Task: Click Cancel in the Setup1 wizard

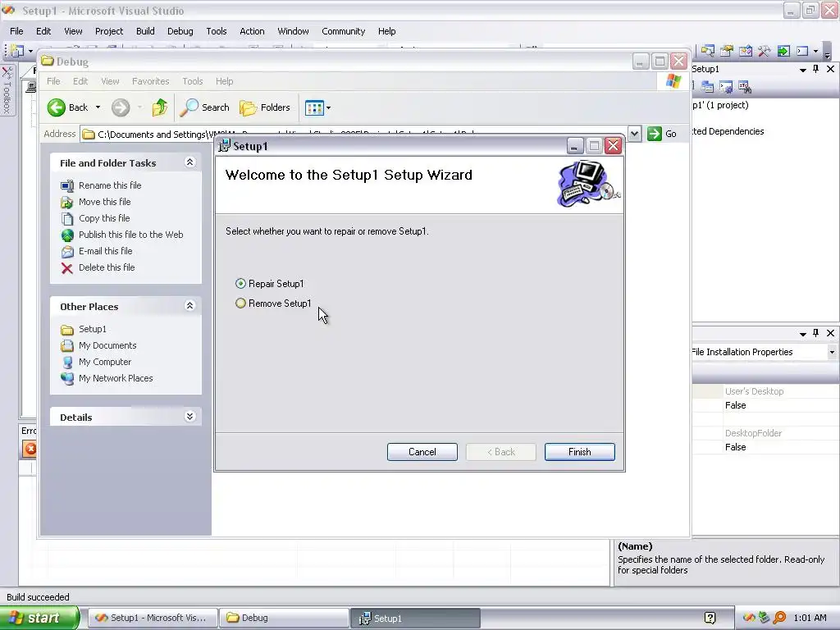Action: tap(422, 452)
